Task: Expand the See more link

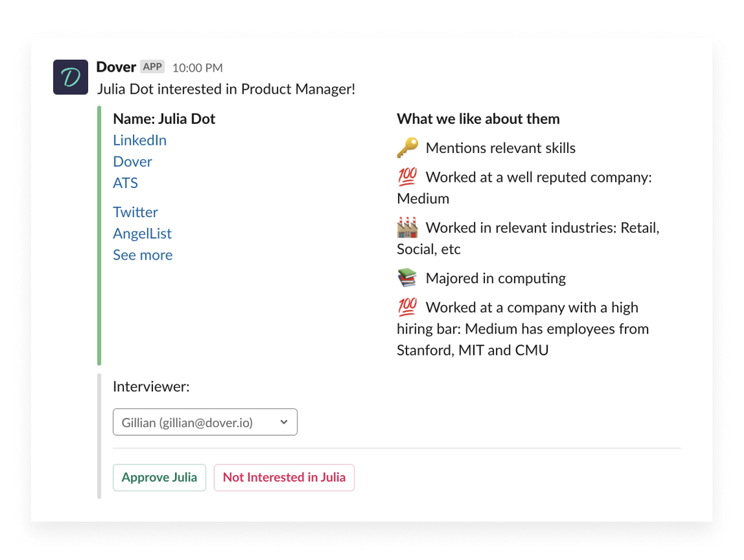Action: (x=143, y=255)
